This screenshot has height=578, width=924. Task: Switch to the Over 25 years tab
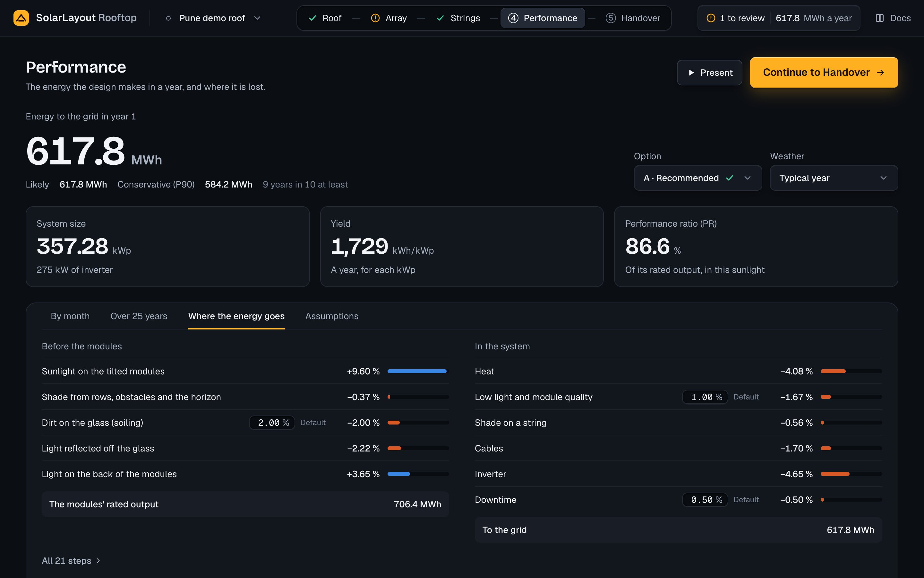point(139,316)
